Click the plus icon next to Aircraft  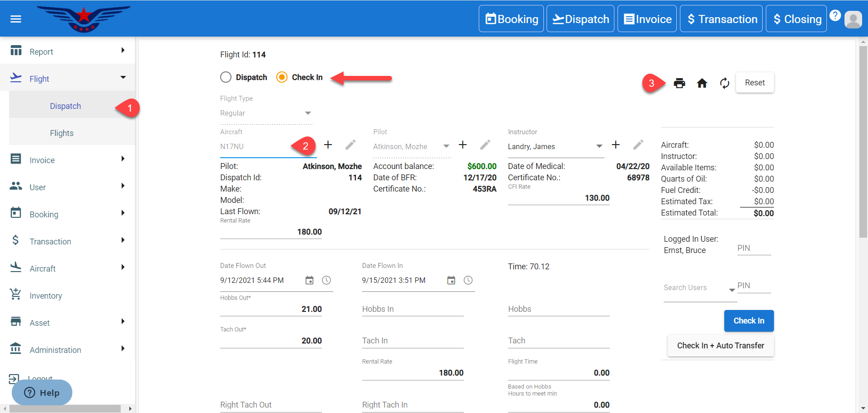pos(328,145)
